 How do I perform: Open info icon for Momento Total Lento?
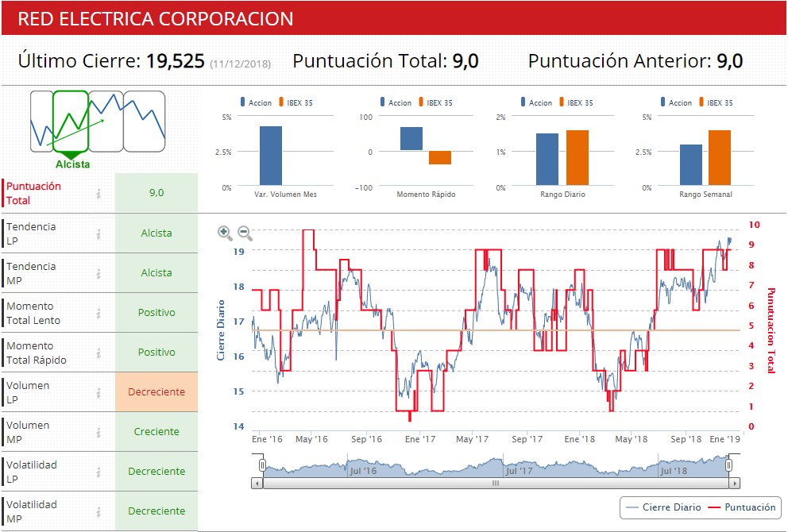pyautogui.click(x=98, y=314)
